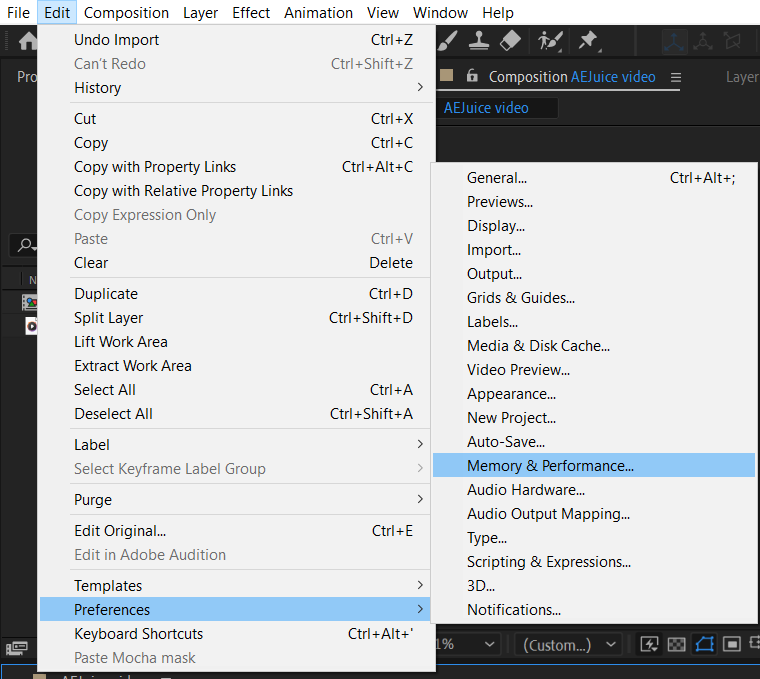Screen dimensions: 760x679
Task: Click the Home icon
Action: pos(28,42)
